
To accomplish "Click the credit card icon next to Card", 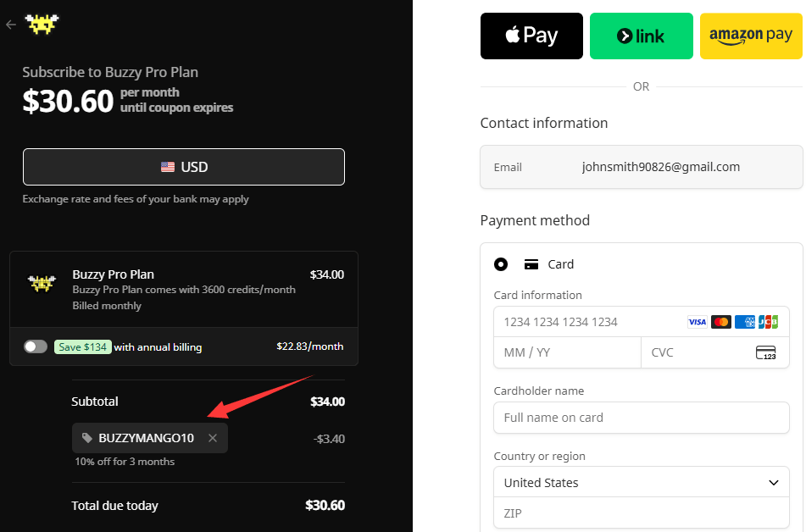I will point(531,264).
